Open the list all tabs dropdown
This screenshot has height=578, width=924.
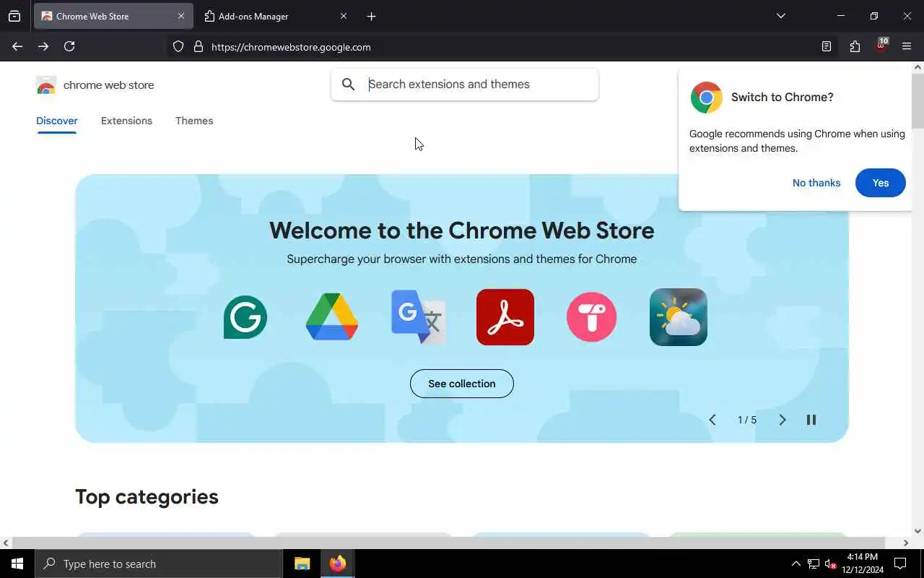coord(781,16)
